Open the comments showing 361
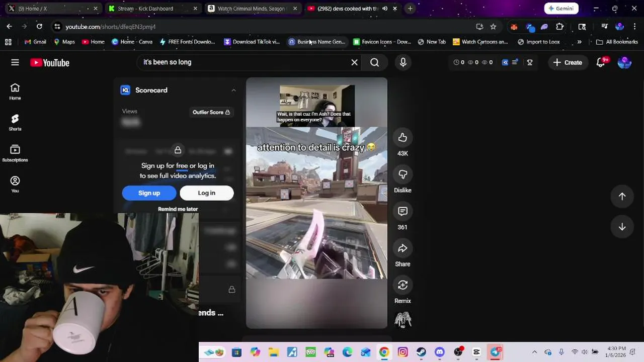Image resolution: width=644 pixels, height=362 pixels. click(x=403, y=211)
